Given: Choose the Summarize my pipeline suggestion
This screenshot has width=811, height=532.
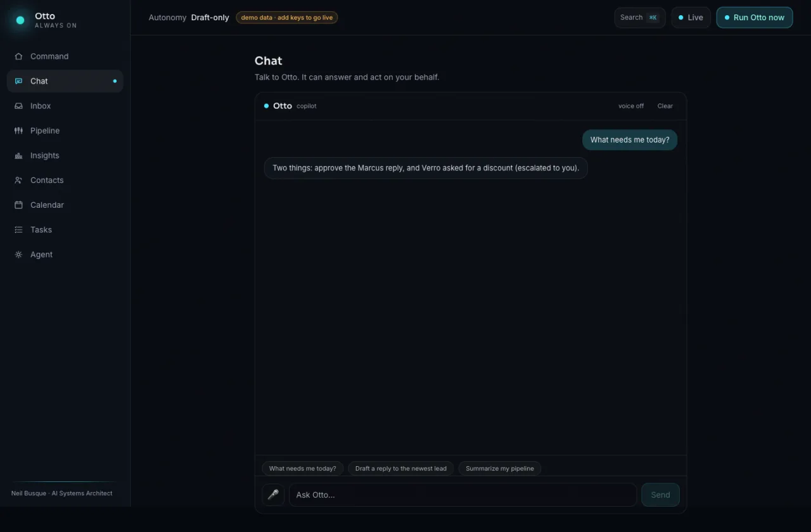Looking at the screenshot, I should pyautogui.click(x=500, y=469).
